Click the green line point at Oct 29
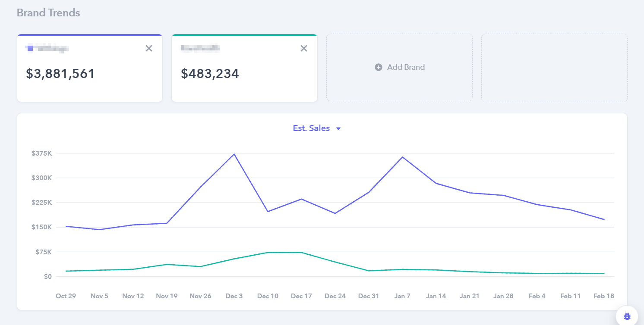Screen dimensions: 644x325 pos(66,271)
